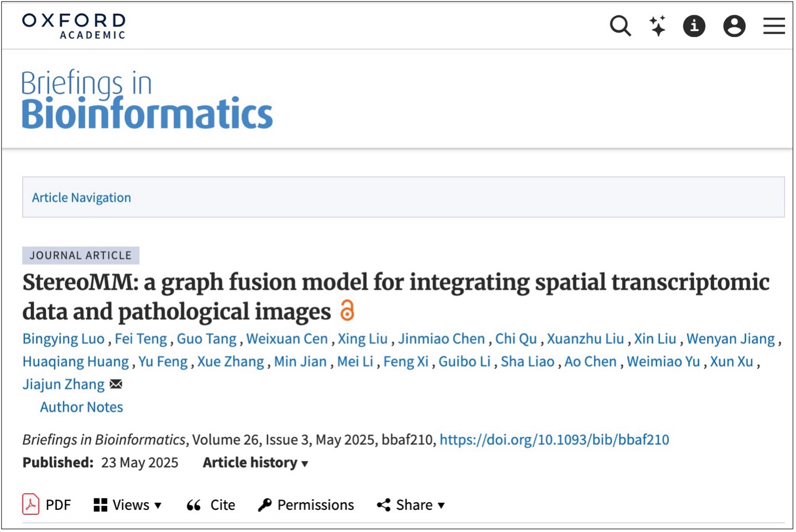Viewport: 796px width, 532px height.
Task: Open author Bingying Luo's profile link
Action: point(64,339)
